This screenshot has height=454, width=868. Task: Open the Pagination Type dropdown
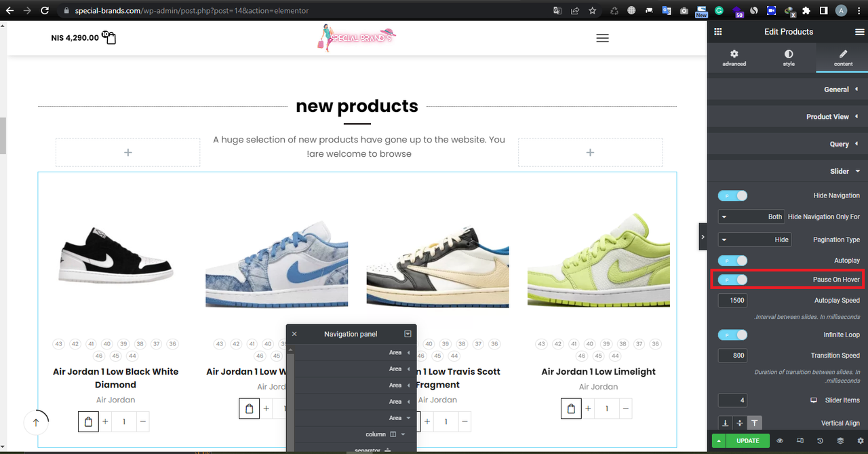click(754, 240)
